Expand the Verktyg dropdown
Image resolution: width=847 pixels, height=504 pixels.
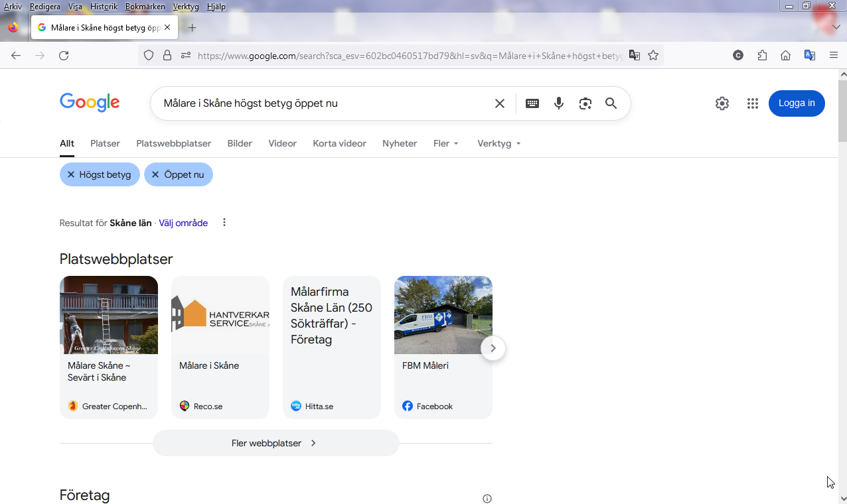499,143
